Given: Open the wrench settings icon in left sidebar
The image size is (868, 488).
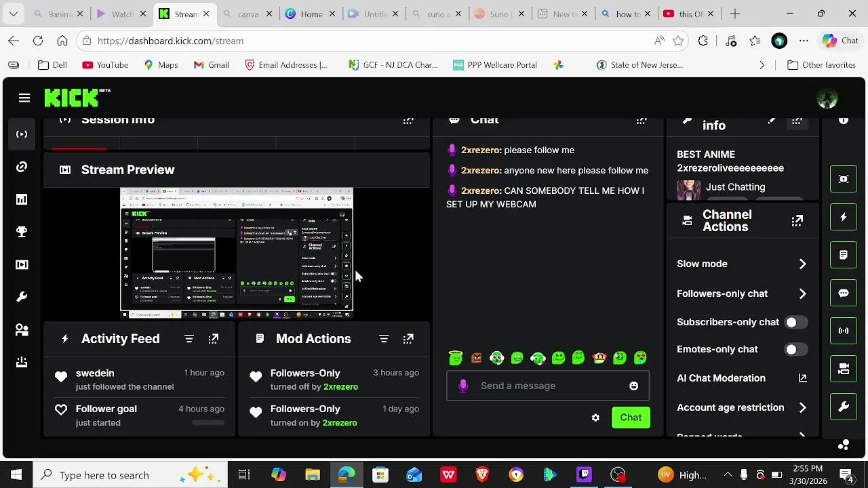Looking at the screenshot, I should click(22, 297).
